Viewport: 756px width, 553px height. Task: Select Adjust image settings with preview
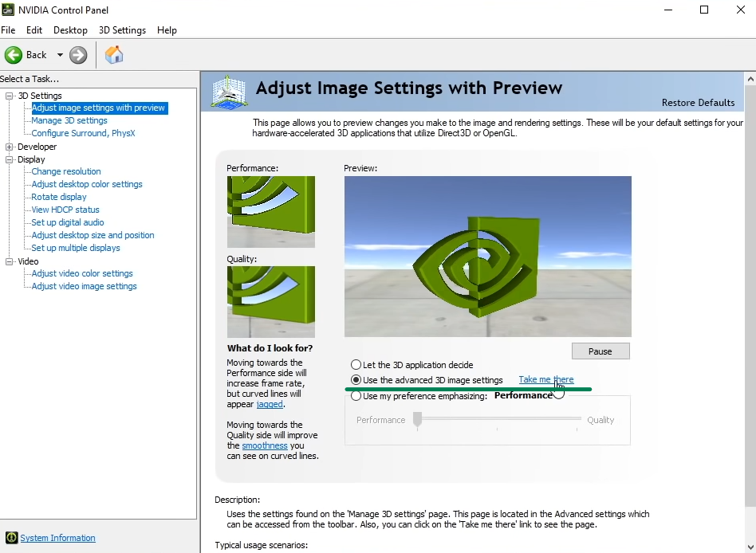pyautogui.click(x=98, y=108)
